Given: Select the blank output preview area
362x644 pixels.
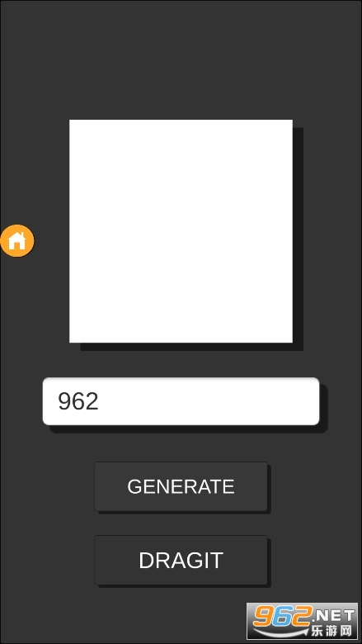Looking at the screenshot, I should (181, 231).
